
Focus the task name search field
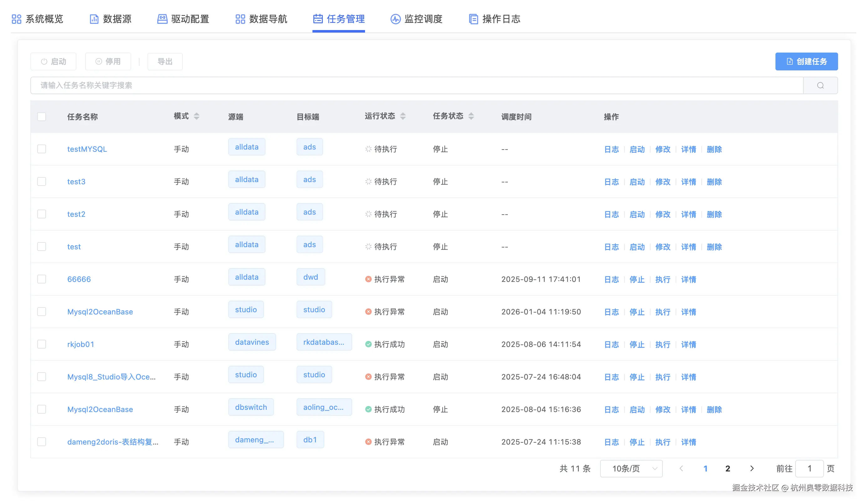pos(412,85)
